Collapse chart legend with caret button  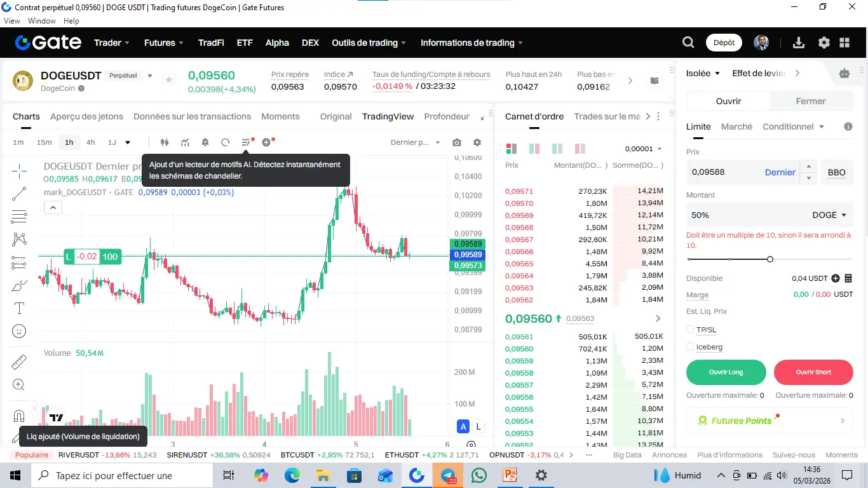[x=53, y=207]
